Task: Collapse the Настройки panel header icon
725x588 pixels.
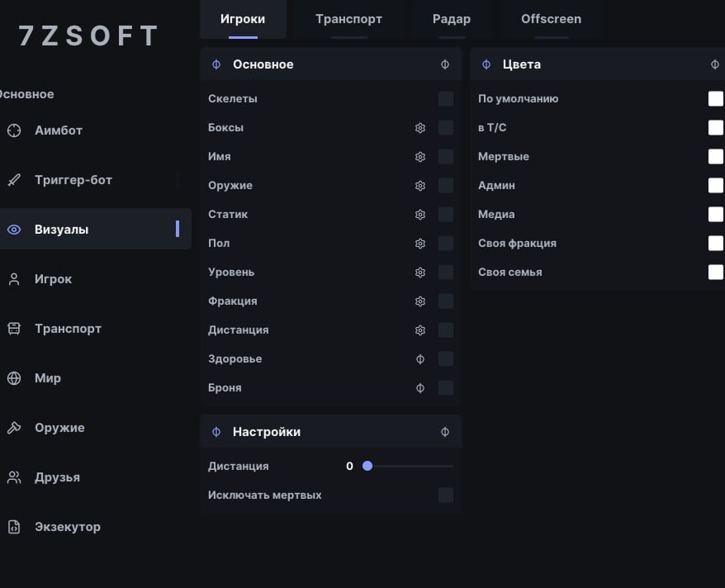Action: [x=445, y=432]
